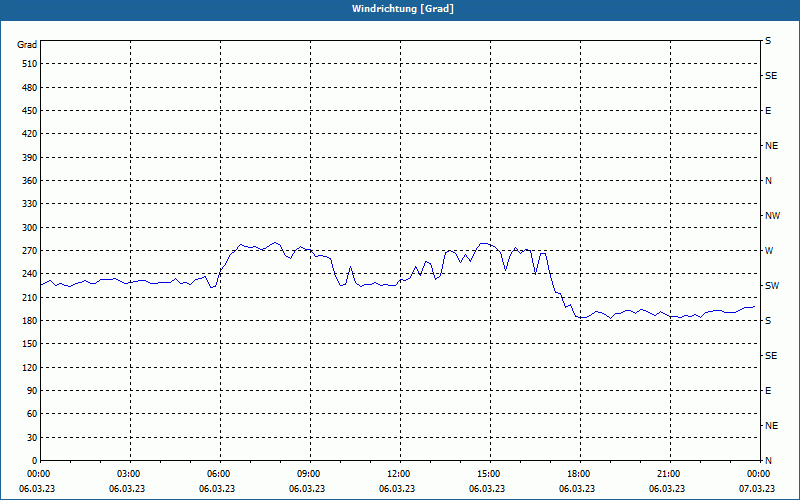Select the 450 value on the left axis
The image size is (800, 500).
(29, 111)
